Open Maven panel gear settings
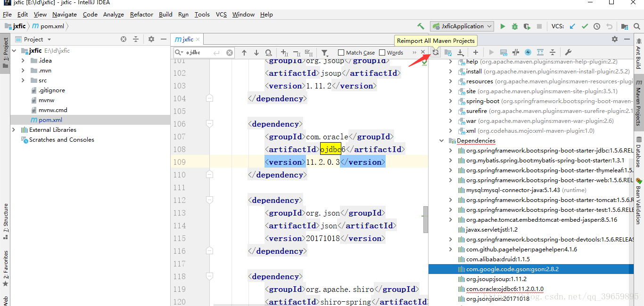The width and height of the screenshot is (644, 306). click(615, 39)
